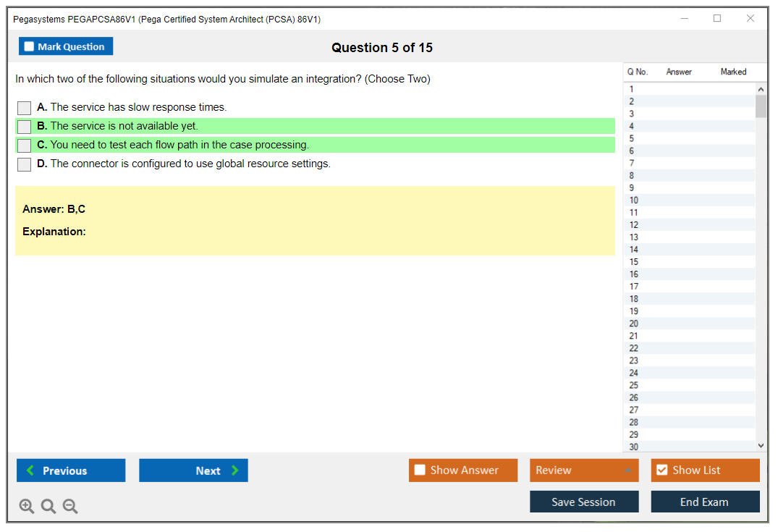Maximize the exam window
This screenshot has height=532, width=778.
coord(717,19)
